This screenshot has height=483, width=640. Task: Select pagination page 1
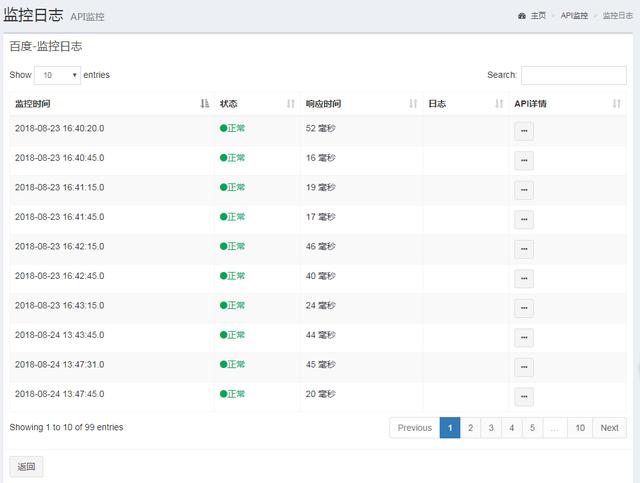click(x=450, y=428)
